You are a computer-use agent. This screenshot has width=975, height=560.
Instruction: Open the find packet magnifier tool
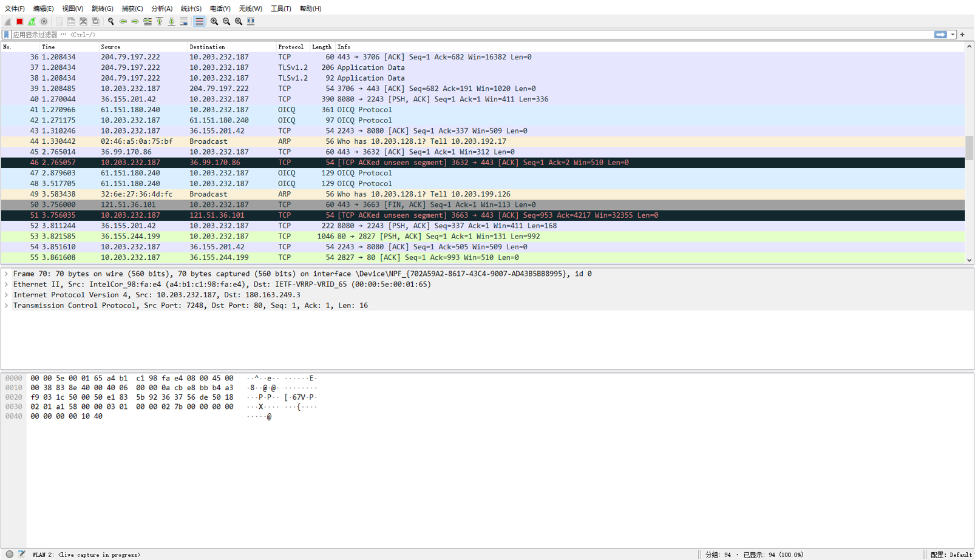[110, 21]
